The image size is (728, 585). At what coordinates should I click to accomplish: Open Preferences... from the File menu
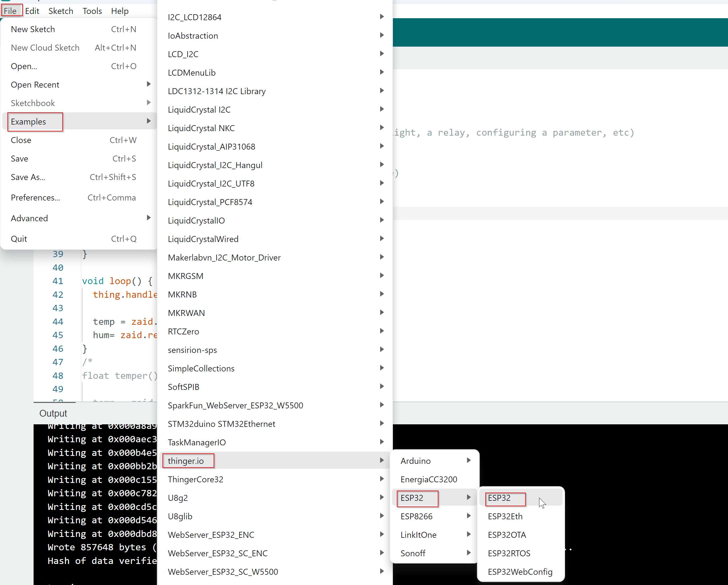click(x=79, y=197)
